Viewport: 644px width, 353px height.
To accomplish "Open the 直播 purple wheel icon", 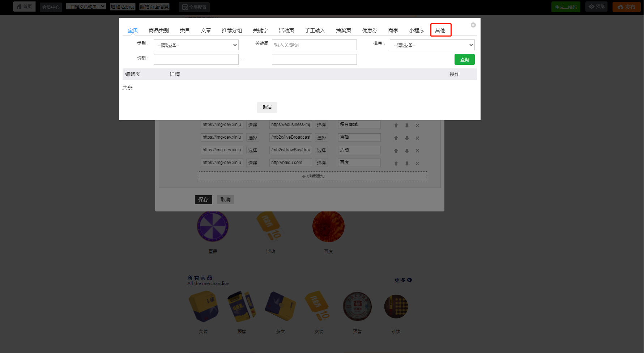I will coord(213,226).
